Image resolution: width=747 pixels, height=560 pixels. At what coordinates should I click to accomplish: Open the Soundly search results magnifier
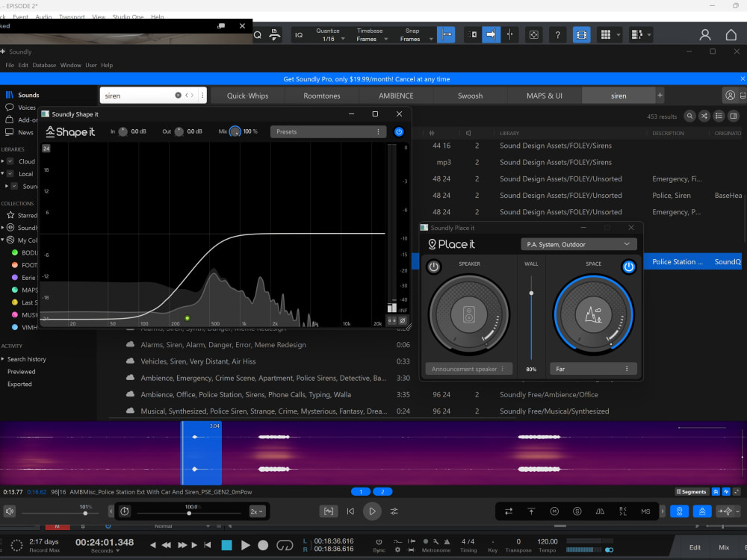pos(689,116)
